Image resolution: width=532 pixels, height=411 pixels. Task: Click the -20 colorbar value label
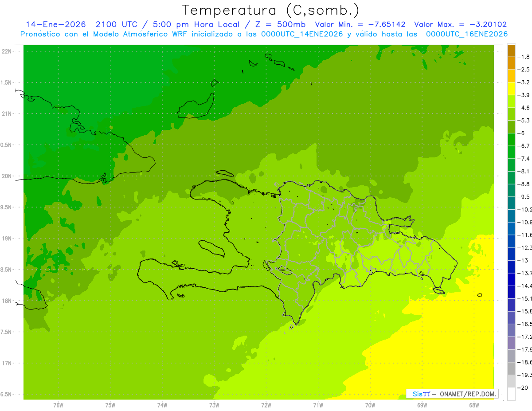click(523, 388)
